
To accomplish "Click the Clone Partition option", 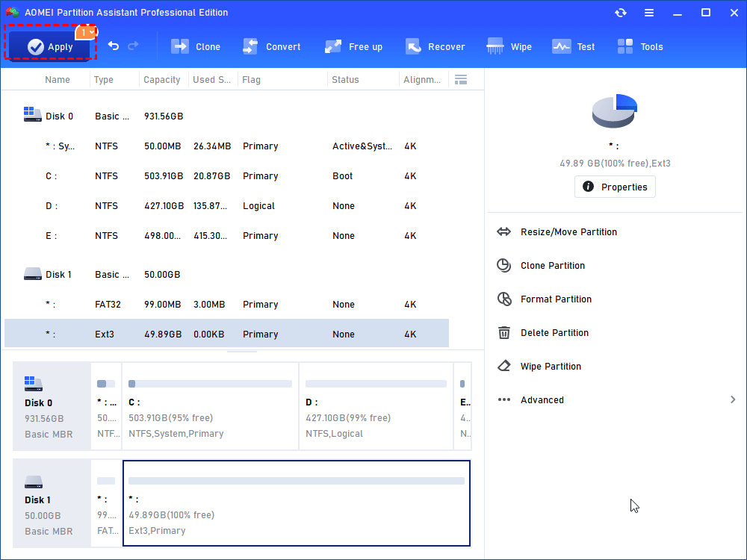I will [x=553, y=266].
